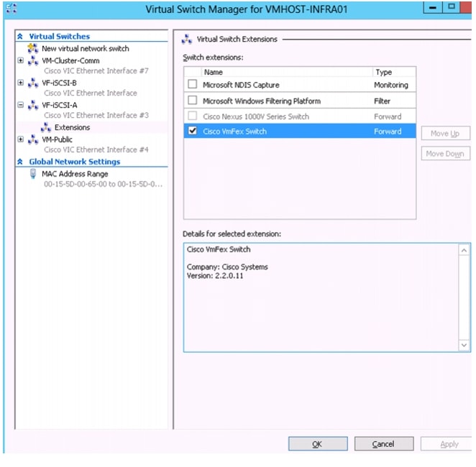This screenshot has width=476, height=467.
Task: Select the VF-iSCSI-A switch
Action: 60,105
